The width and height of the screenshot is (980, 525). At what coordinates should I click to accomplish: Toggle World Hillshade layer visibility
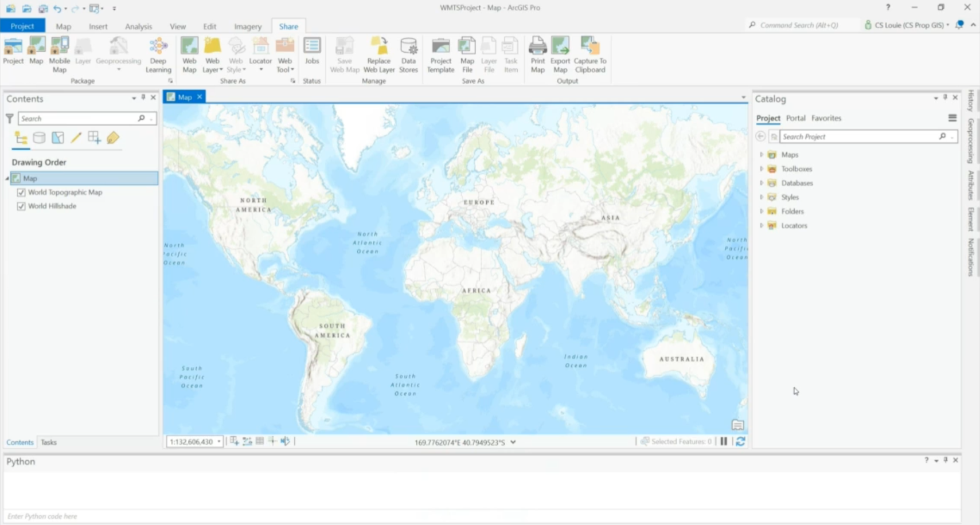(21, 206)
